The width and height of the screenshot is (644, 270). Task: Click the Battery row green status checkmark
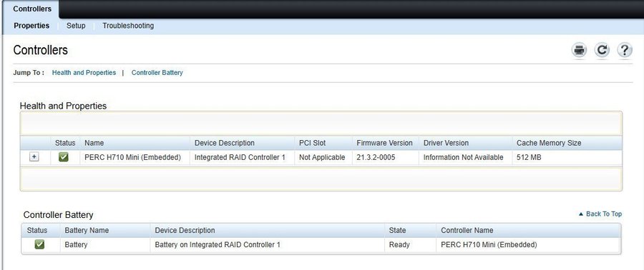tap(39, 244)
